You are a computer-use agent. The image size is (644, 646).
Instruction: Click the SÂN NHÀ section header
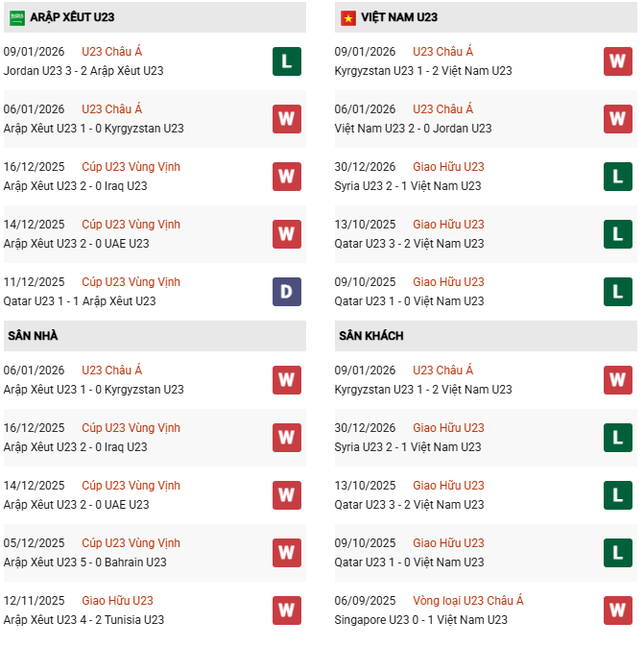34,336
